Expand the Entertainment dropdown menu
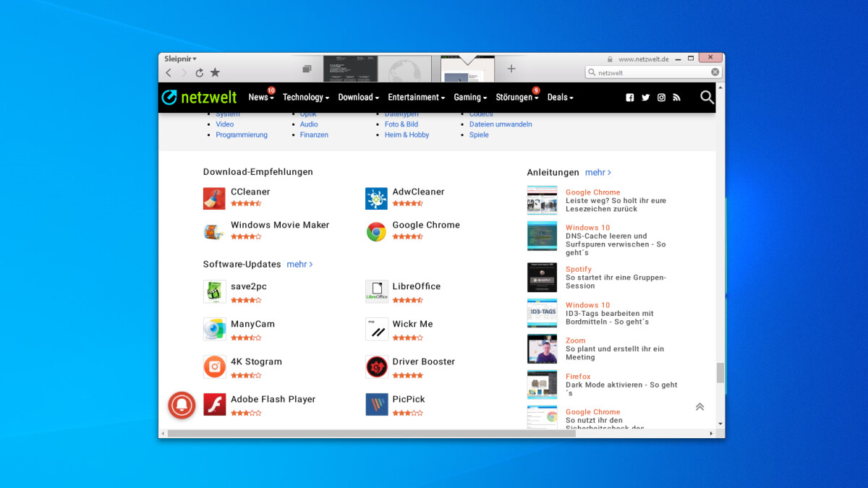This screenshot has height=488, width=868. coord(416,98)
